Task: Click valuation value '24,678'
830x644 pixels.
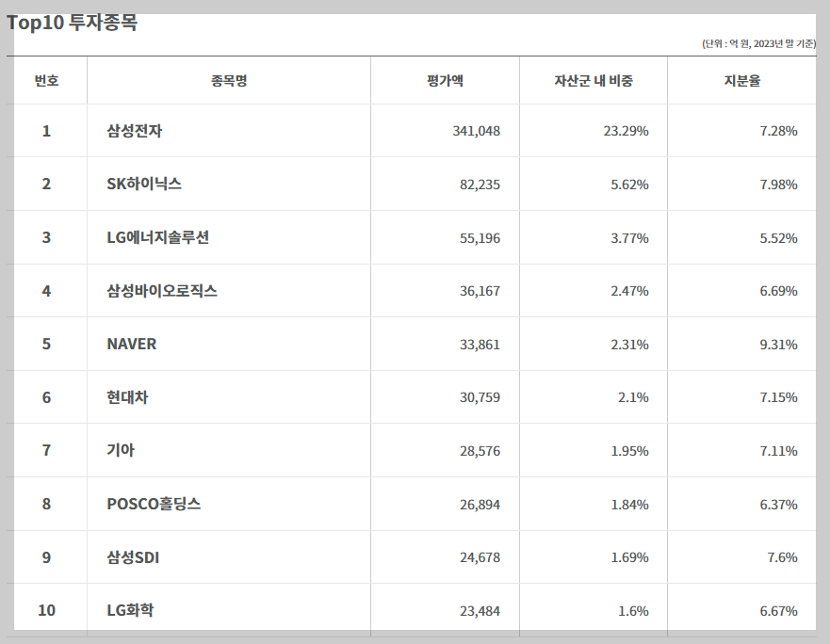Action: click(x=480, y=557)
